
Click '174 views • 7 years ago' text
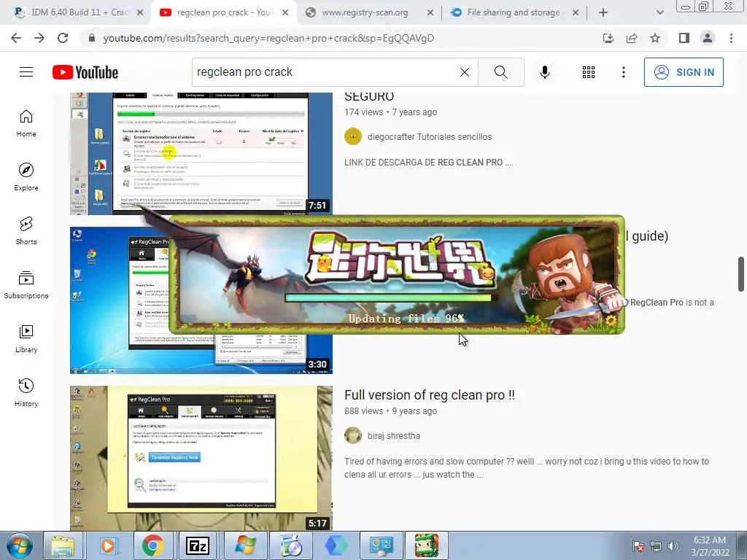[x=391, y=112]
